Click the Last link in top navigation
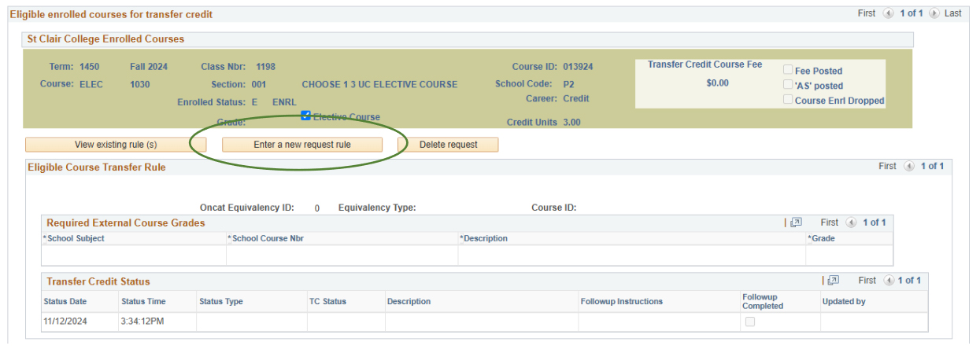The height and width of the screenshot is (353, 980). (952, 14)
